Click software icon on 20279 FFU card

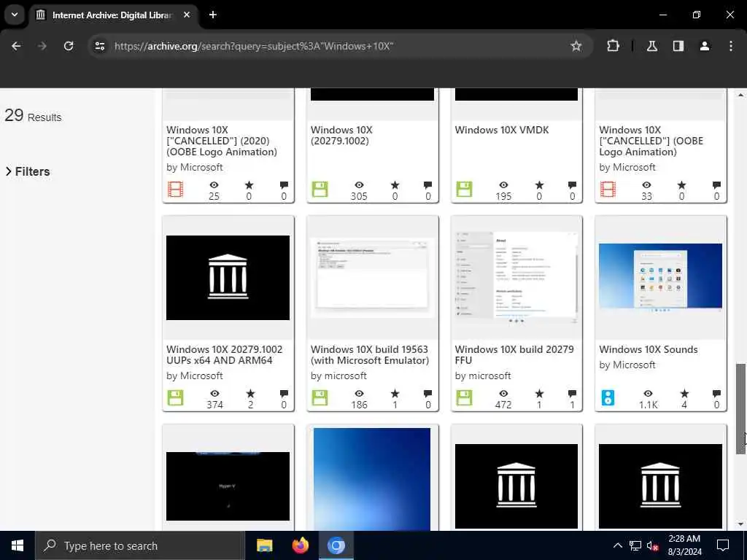pos(464,397)
